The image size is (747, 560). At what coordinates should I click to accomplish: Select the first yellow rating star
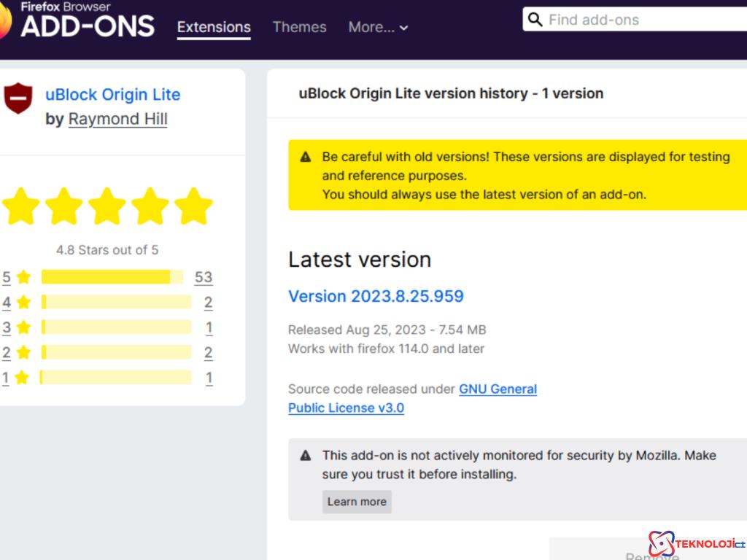[x=21, y=206]
